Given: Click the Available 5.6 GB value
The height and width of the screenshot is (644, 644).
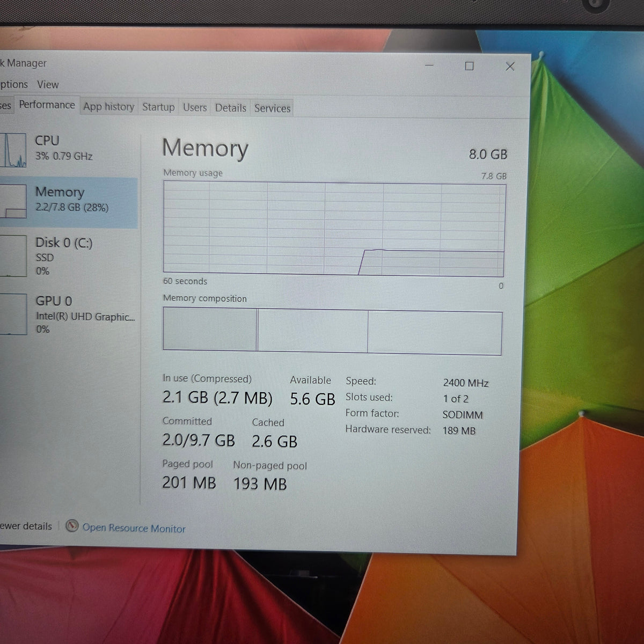Looking at the screenshot, I should tap(312, 399).
